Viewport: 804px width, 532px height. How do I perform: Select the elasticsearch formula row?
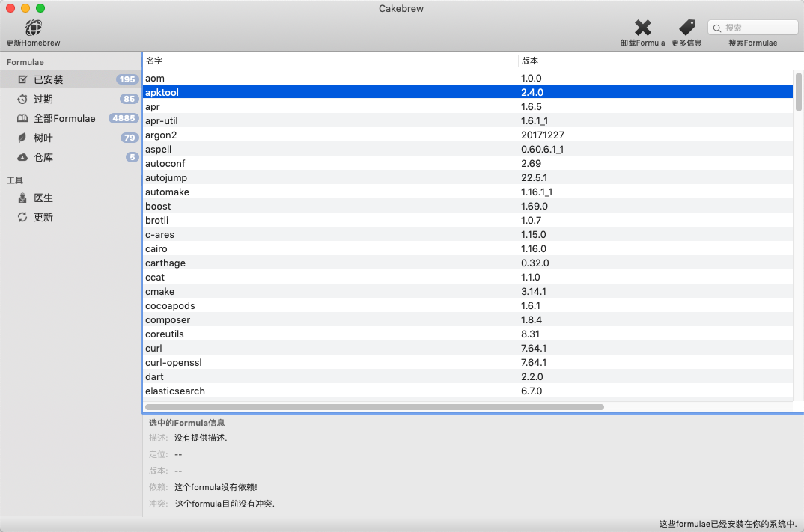click(468, 391)
